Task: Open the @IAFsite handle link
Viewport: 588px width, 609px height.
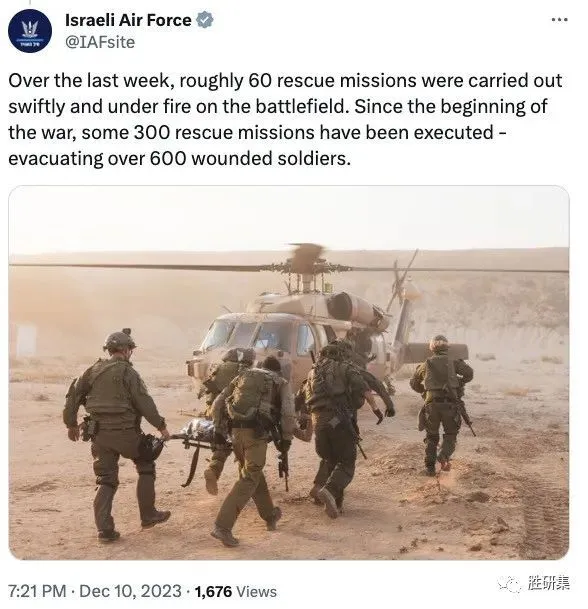Action: (100, 42)
